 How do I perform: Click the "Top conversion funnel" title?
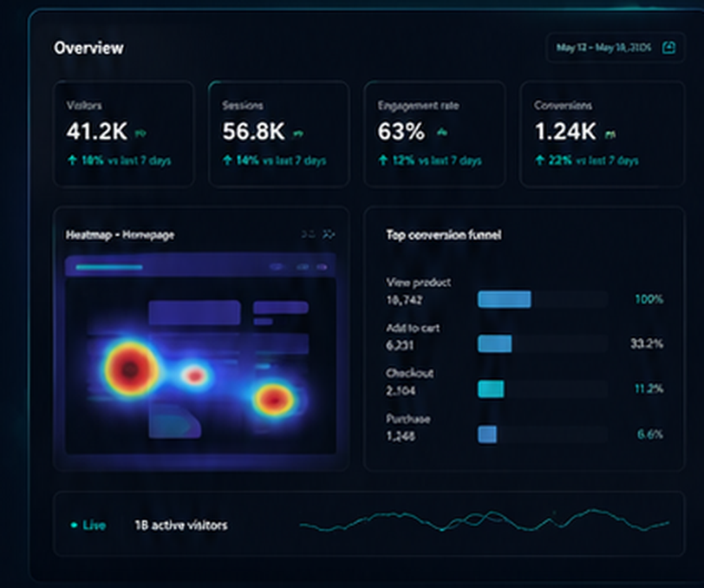(x=444, y=235)
